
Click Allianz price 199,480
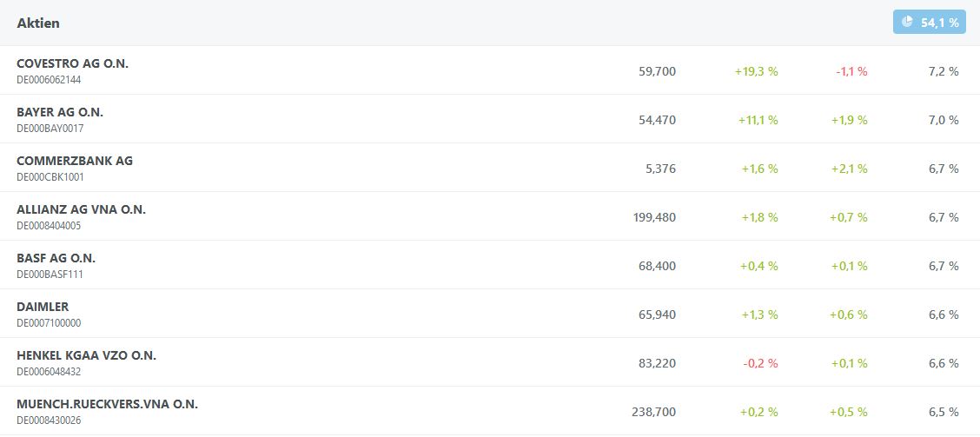point(654,217)
